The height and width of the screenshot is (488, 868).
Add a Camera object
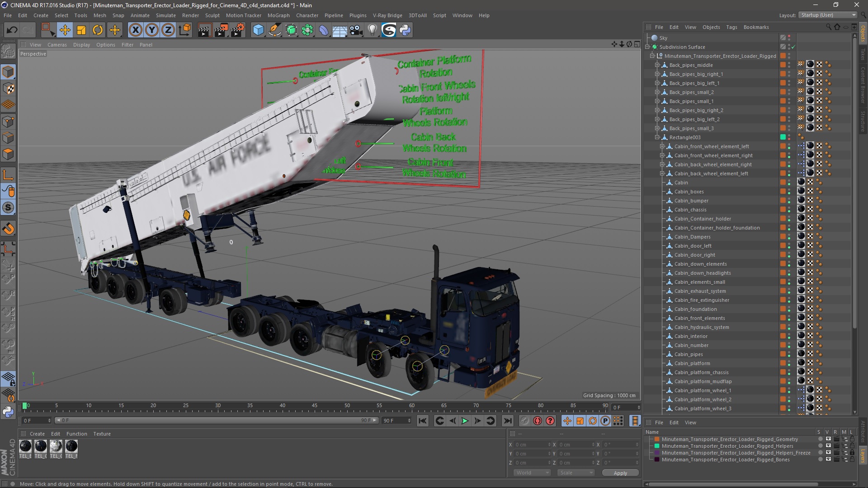pyautogui.click(x=356, y=30)
